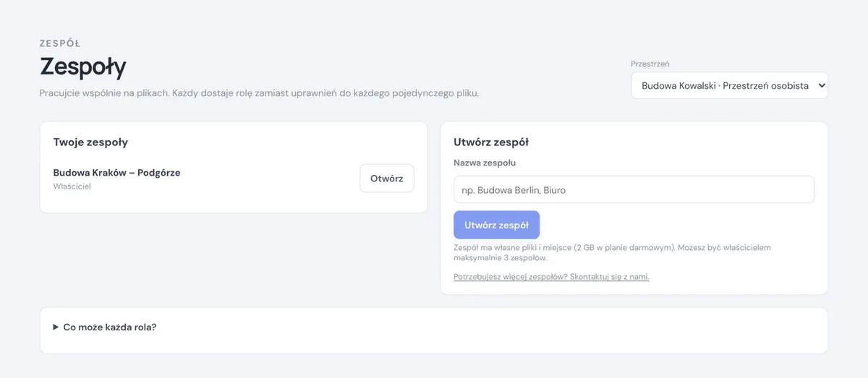
Task: Click the help text about 2 GB storage
Action: (612, 252)
